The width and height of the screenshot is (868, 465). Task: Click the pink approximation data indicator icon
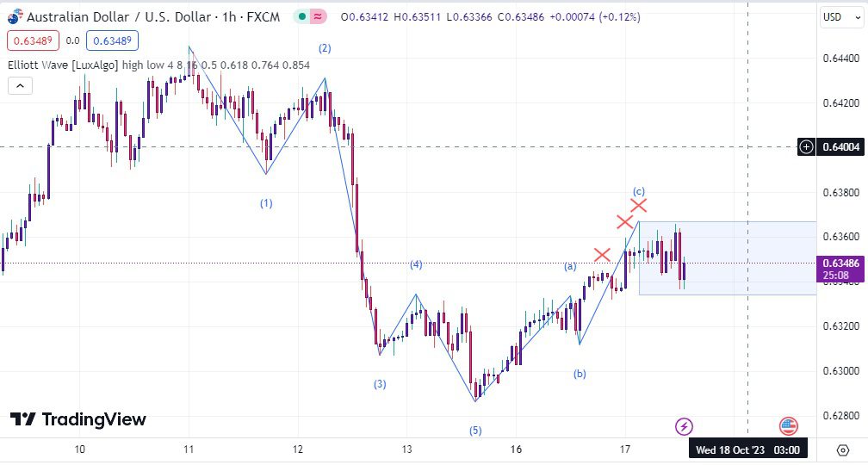(x=318, y=16)
